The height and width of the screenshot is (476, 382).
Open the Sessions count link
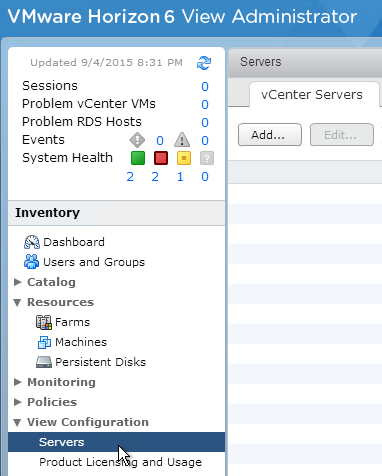[x=205, y=87]
